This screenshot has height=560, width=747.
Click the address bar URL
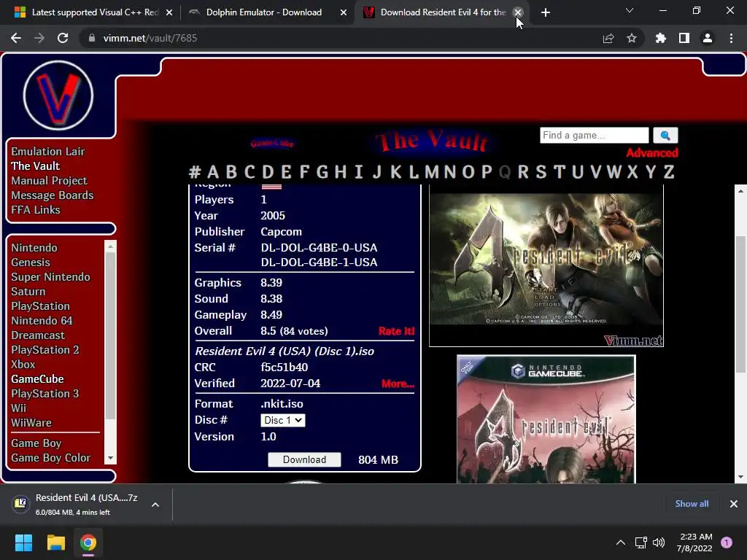[x=150, y=38]
